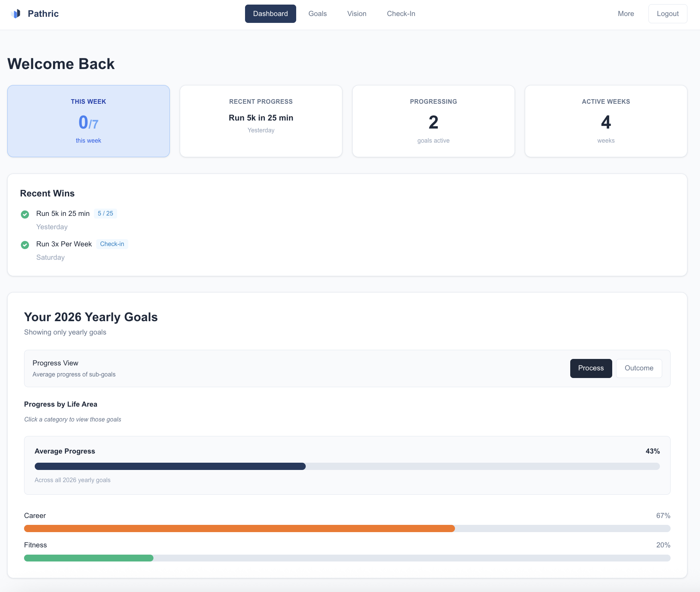This screenshot has height=592, width=700.
Task: Select the Career category label
Action: pos(35,515)
